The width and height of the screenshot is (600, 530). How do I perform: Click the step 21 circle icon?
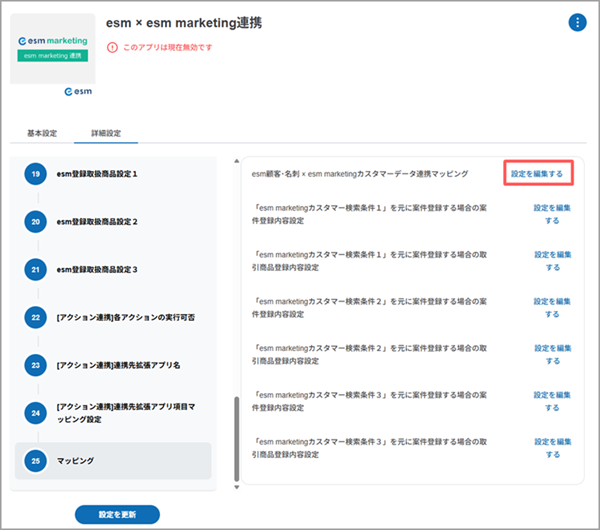point(34,269)
